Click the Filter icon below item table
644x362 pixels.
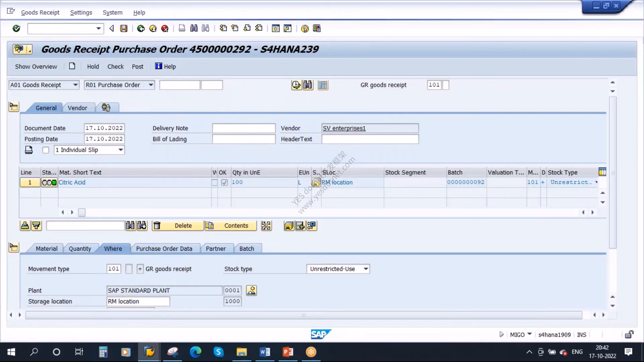(x=36, y=226)
